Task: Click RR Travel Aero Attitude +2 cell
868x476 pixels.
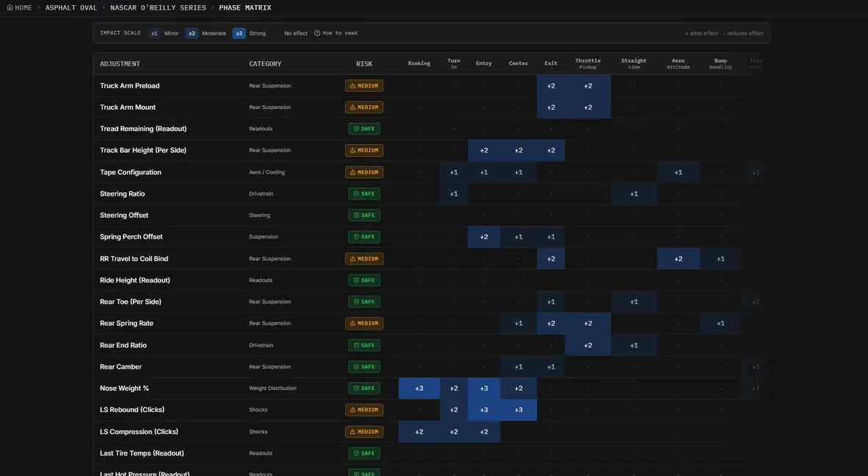Action: [678, 258]
